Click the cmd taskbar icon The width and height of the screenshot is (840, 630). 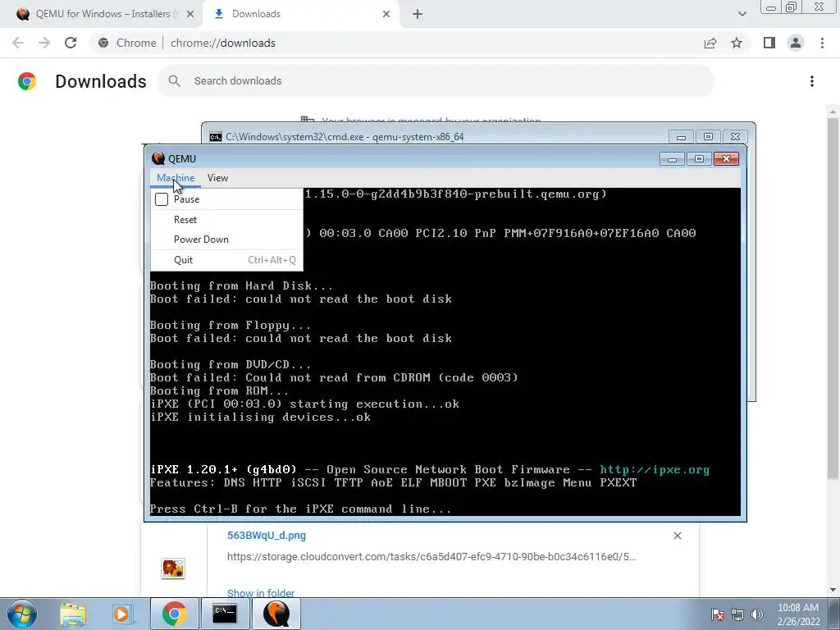[x=225, y=614]
